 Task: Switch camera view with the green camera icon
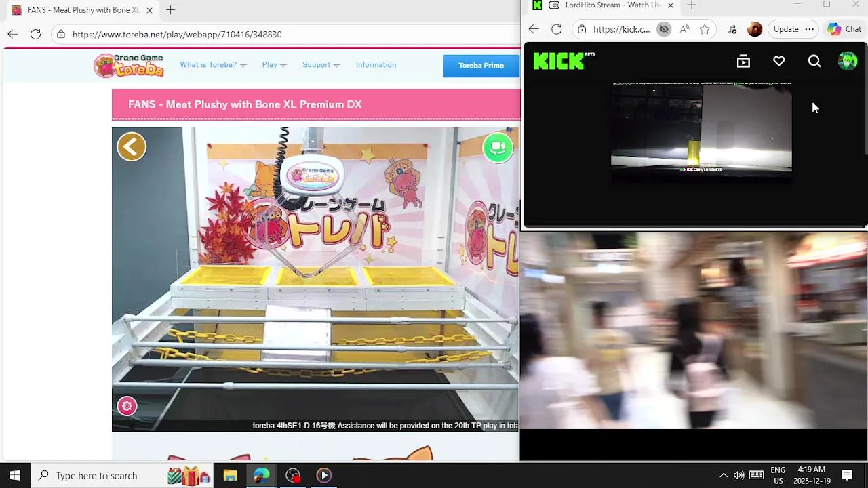(498, 147)
